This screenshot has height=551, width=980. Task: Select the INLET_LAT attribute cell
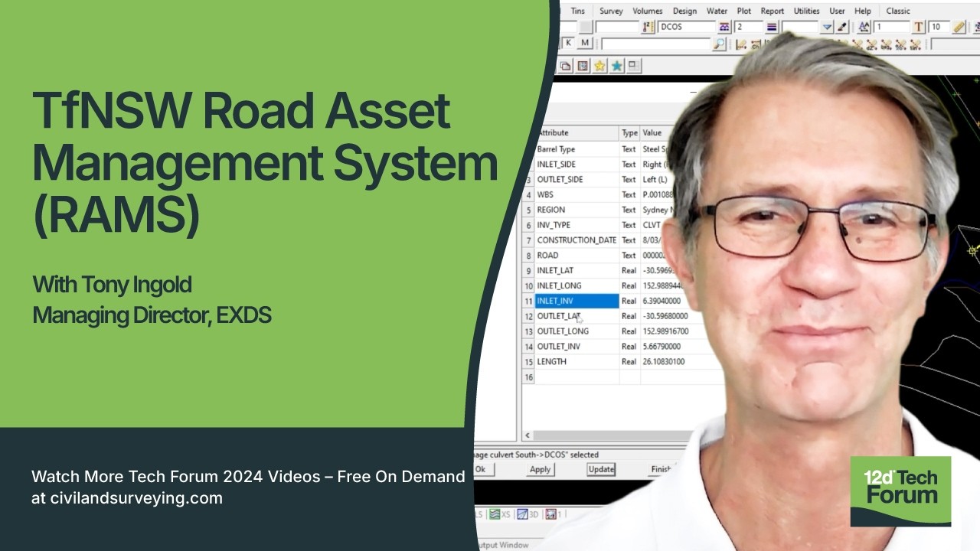[577, 271]
